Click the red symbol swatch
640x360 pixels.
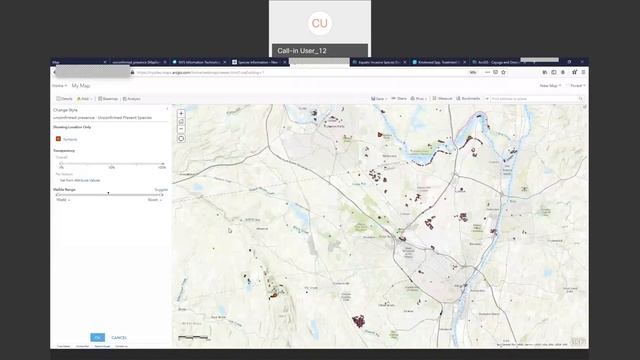[x=58, y=139]
